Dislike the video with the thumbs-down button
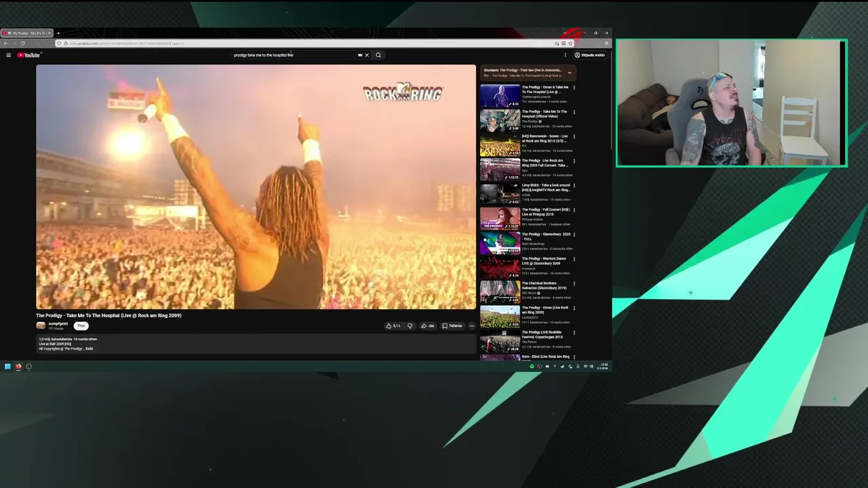 point(410,326)
